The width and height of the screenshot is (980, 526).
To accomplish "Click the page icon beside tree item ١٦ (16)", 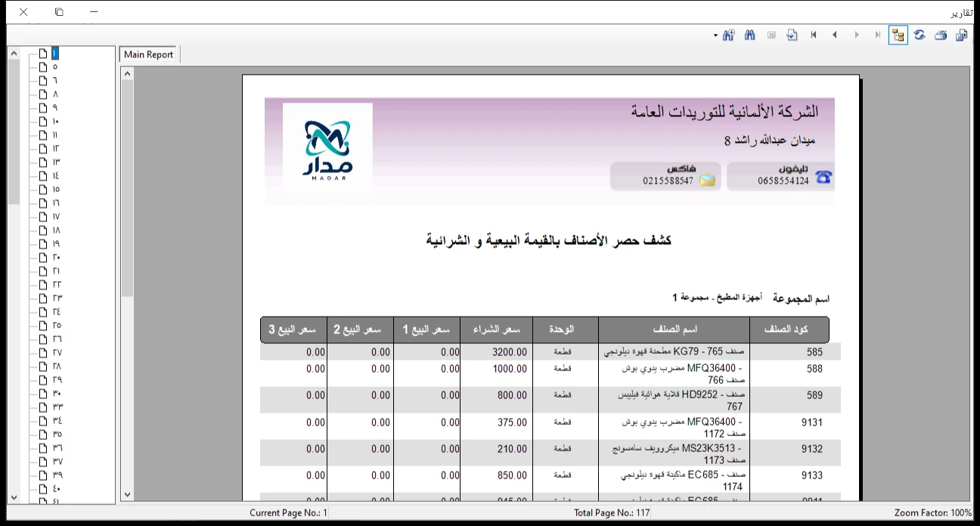I will [43, 203].
